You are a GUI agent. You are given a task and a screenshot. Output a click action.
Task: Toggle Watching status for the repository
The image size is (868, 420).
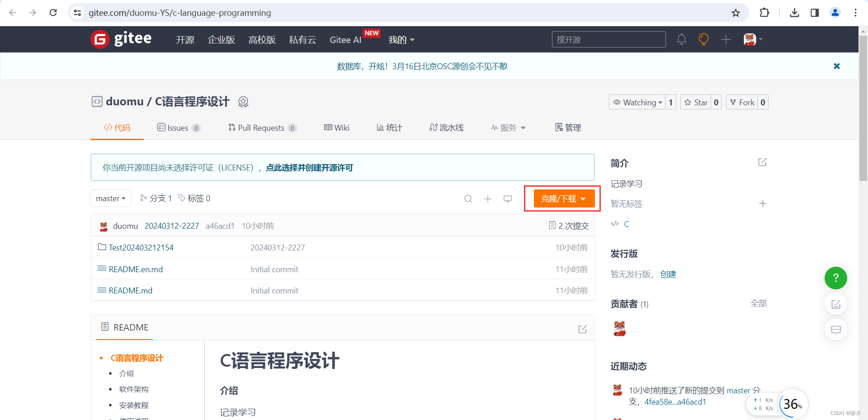(x=638, y=102)
